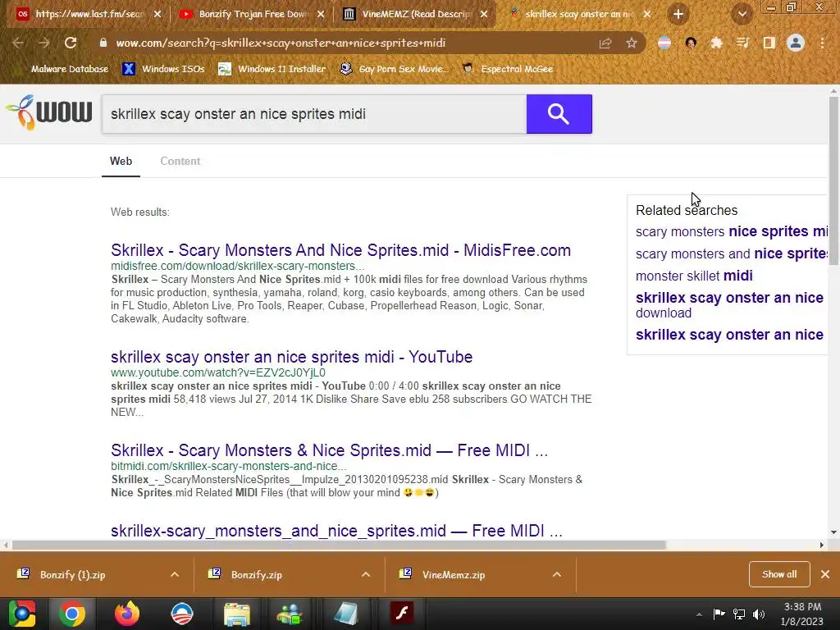
Task: Close the VineMEMZ tab
Action: tap(484, 14)
